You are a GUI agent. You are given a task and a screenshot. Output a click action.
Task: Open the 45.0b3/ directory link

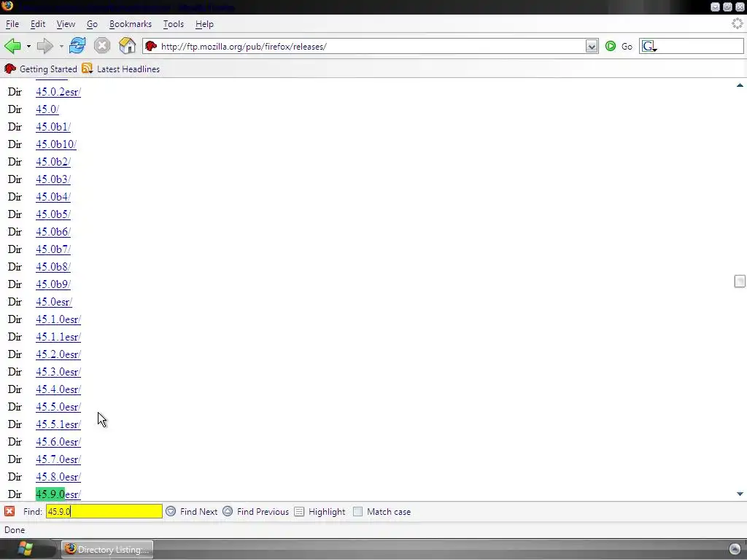(x=53, y=179)
